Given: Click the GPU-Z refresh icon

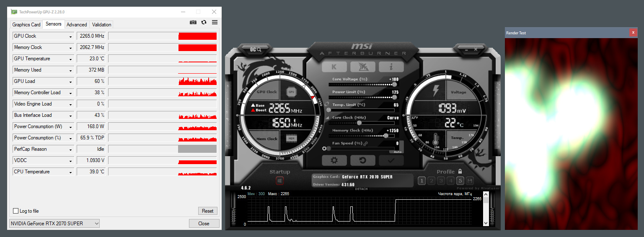Looking at the screenshot, I should click(x=204, y=22).
